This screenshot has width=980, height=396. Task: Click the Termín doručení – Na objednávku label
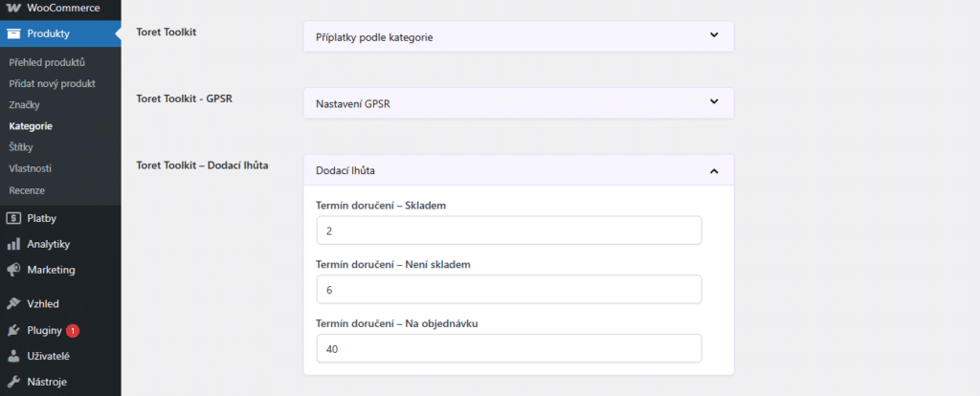397,323
